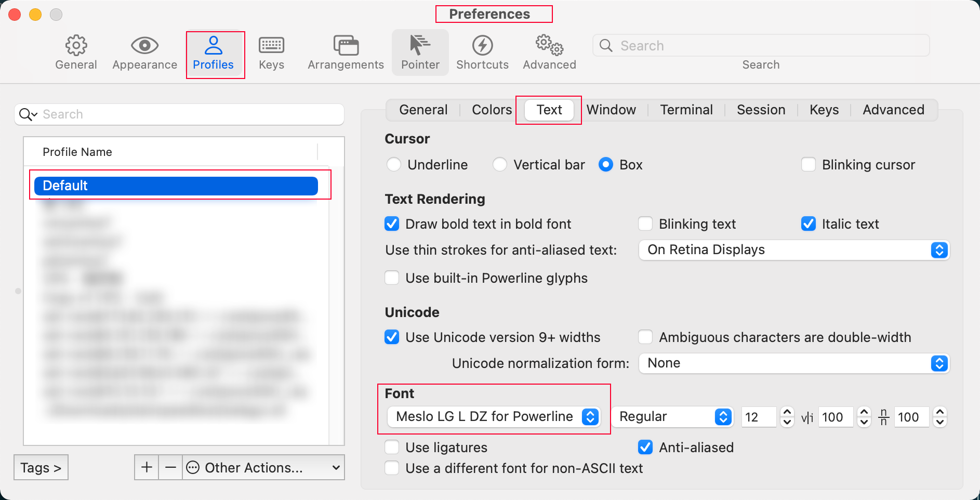Enable Use ligatures checkbox

pos(392,448)
